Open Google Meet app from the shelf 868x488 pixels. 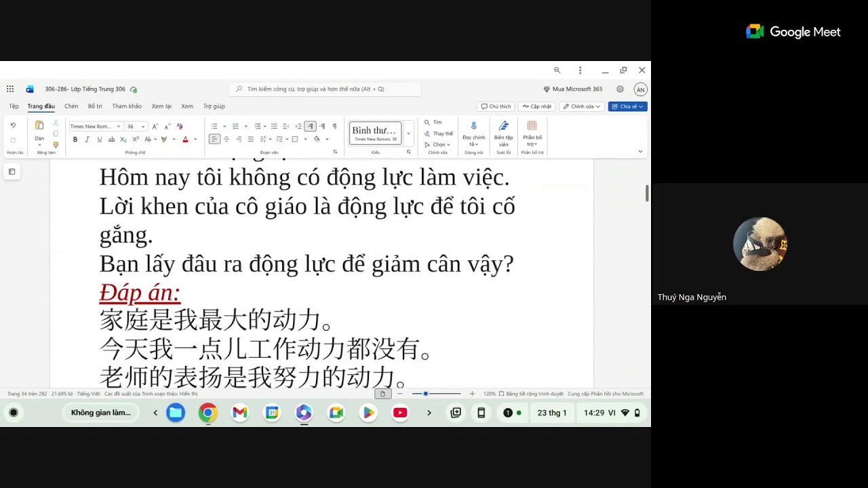[336, 413]
